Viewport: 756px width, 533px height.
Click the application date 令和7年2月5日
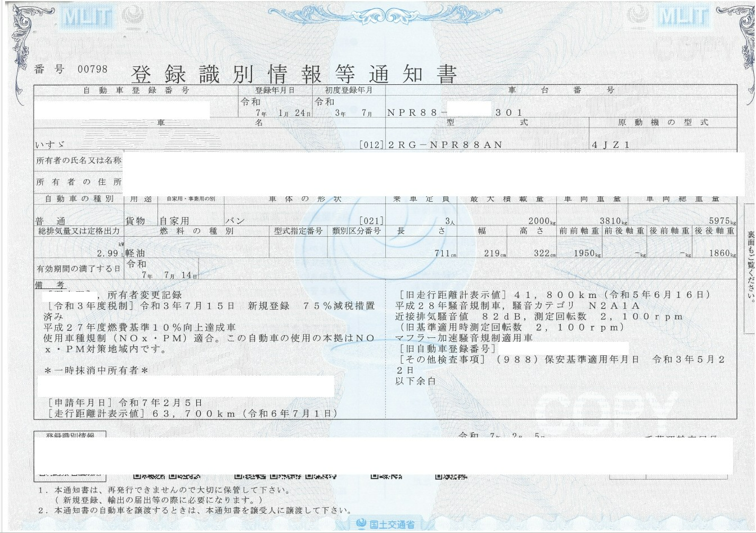tap(161, 403)
